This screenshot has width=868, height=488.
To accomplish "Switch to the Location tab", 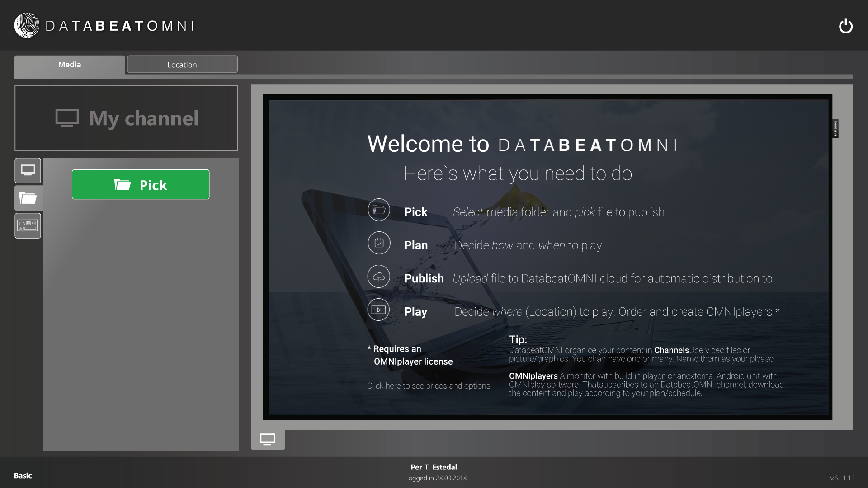I will click(182, 65).
